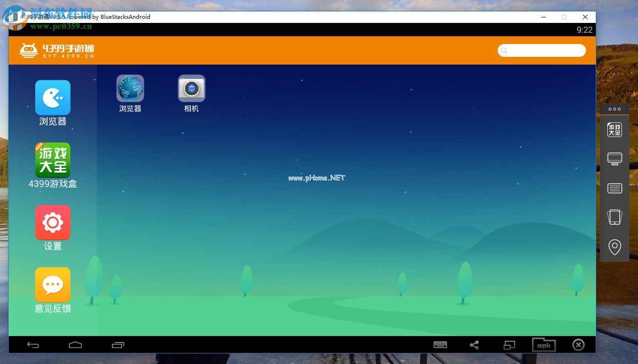Maximize the 4399手游通 window
Viewport: 638px width, 364px height.
tap(564, 17)
